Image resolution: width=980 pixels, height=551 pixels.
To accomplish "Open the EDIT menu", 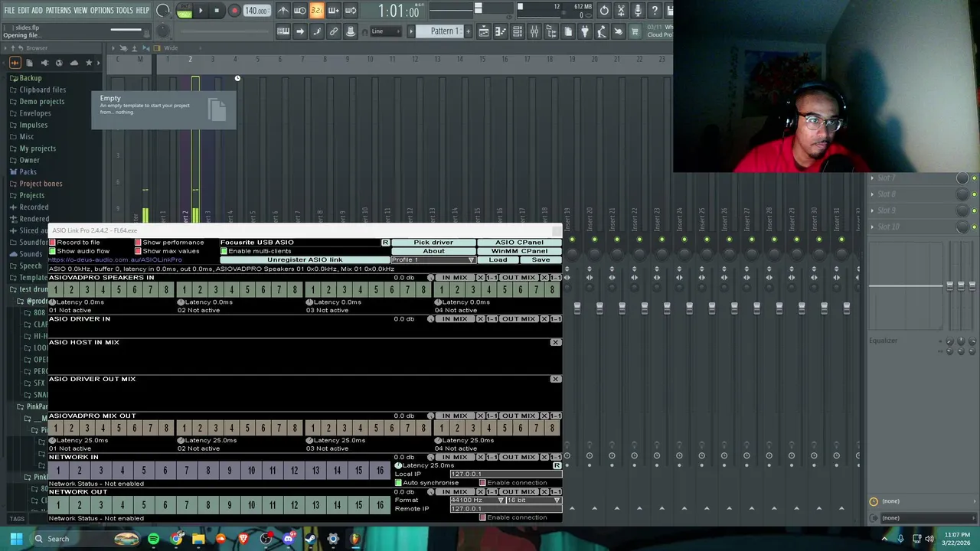I will (24, 10).
